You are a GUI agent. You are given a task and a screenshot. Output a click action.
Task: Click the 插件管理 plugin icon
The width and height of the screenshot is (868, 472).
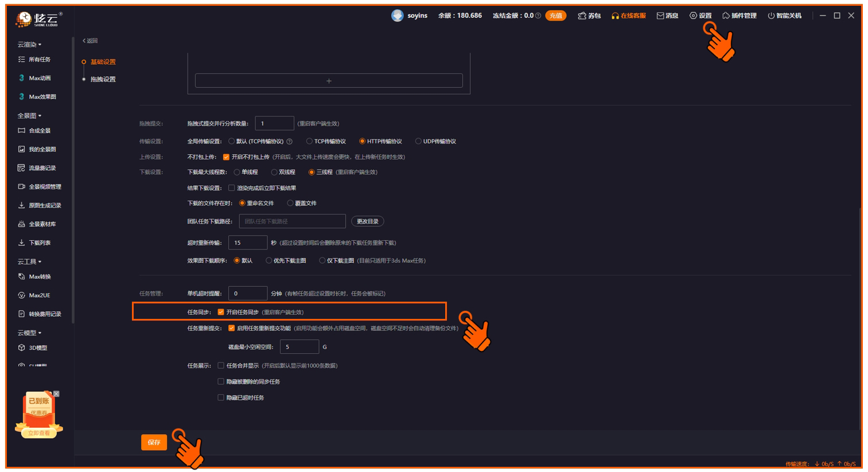click(726, 16)
